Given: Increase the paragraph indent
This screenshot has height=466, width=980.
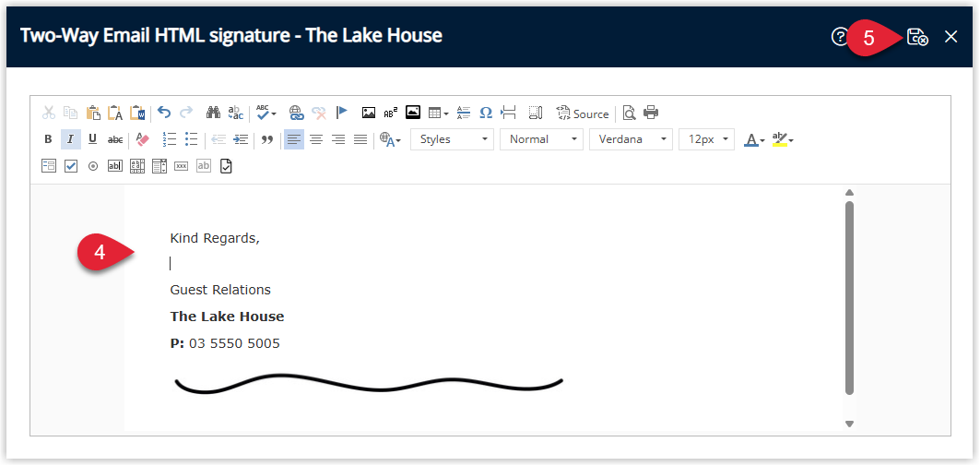Looking at the screenshot, I should (x=241, y=139).
